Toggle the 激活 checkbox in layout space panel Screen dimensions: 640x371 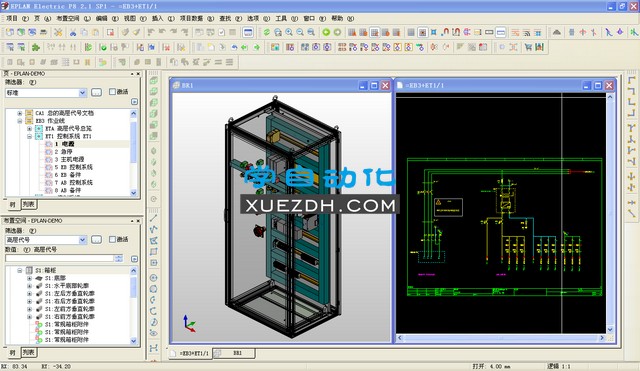[112, 239]
